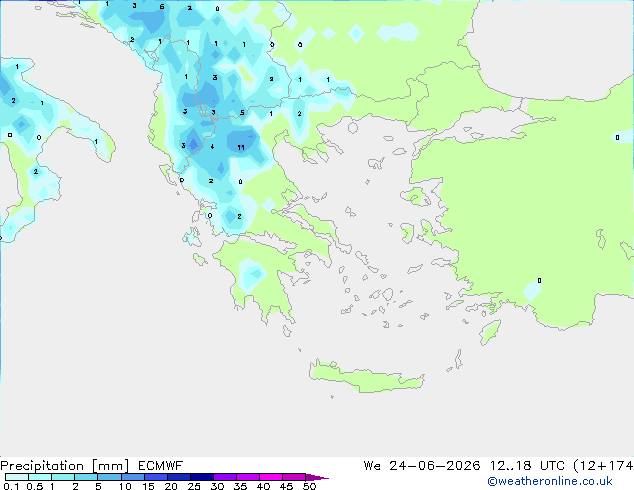Viewport: 634px width, 490px height.
Task: Select the 10–15 mm legend color swatch
Action: [132, 477]
